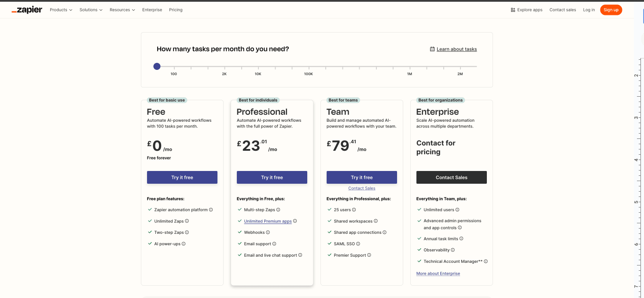
Task: Click Try it free on Professional plan
Action: [272, 178]
